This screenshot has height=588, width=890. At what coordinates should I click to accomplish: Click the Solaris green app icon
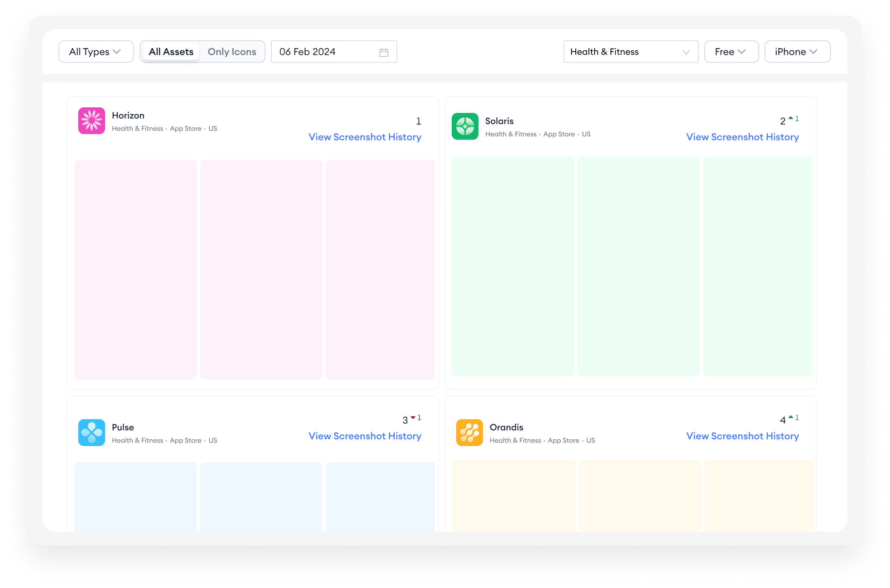tap(465, 126)
